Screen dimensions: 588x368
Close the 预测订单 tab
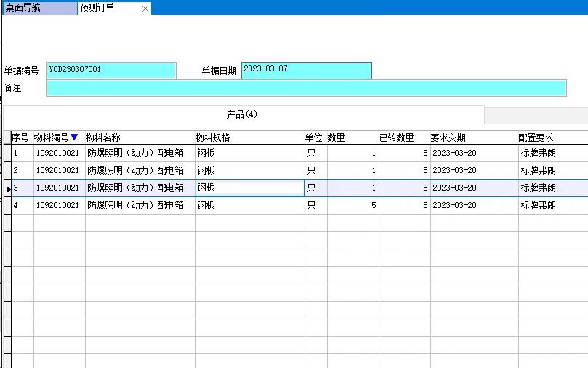pos(145,9)
